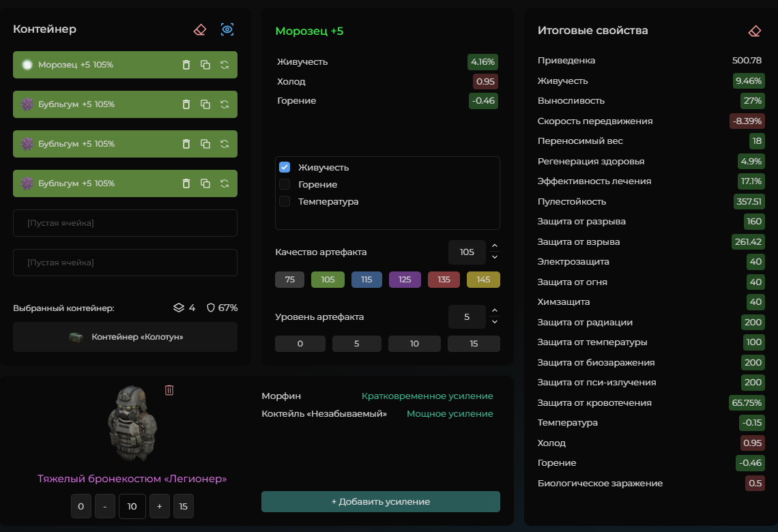Viewport: 778px width, 532px height.
Task: Click the Коктейль «Незабываемый» entry
Action: click(324, 413)
